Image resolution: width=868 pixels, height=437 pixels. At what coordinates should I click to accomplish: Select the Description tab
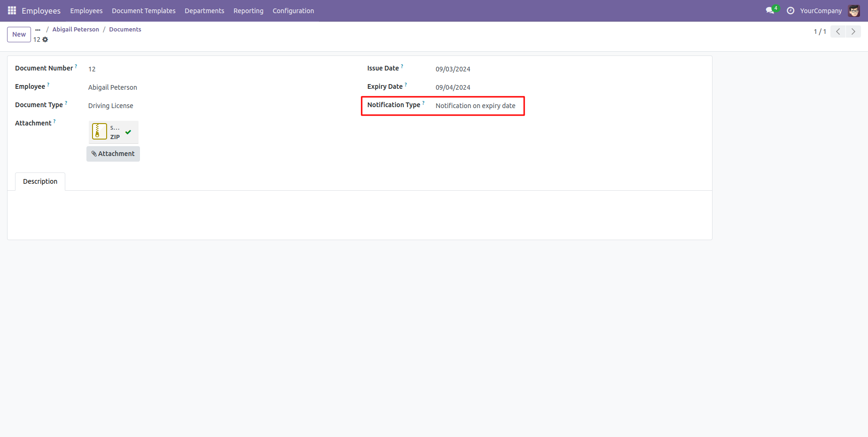coord(40,181)
